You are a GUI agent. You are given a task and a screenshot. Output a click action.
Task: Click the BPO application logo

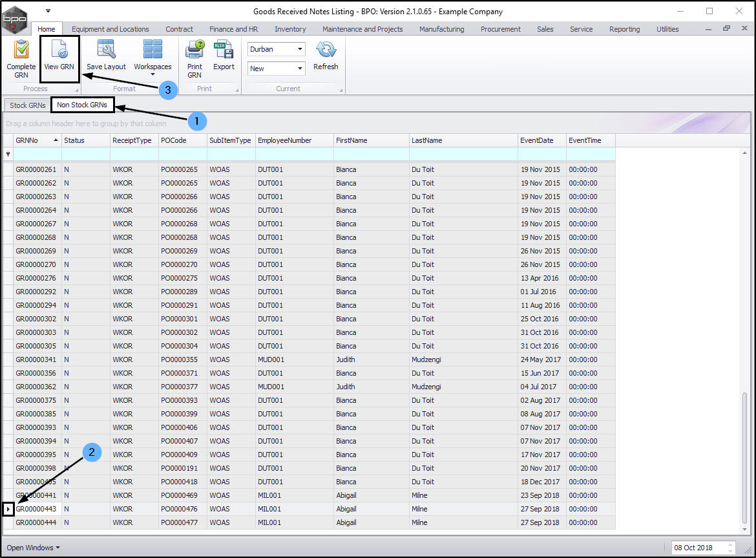(x=15, y=19)
